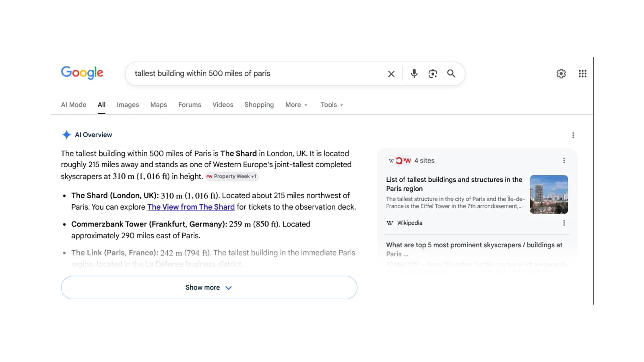Start voice search with microphone icon

pos(414,74)
